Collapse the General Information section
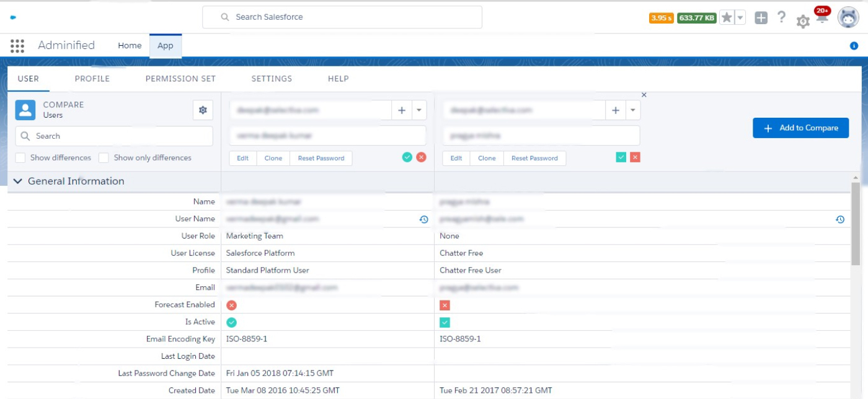The image size is (868, 399). [x=17, y=182]
